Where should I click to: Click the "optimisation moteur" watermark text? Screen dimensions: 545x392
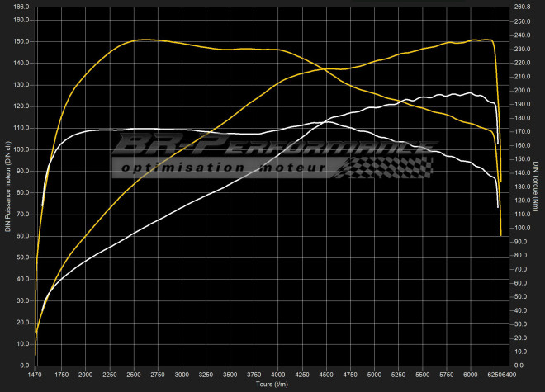(x=223, y=168)
